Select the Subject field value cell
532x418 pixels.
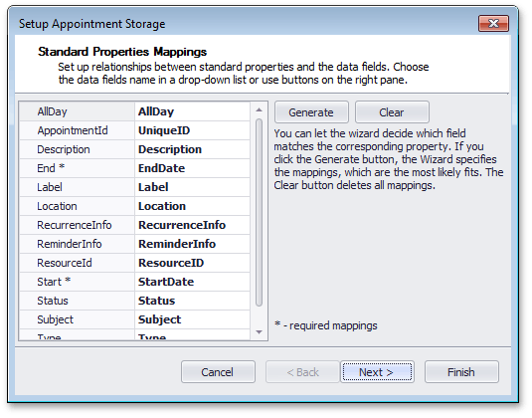point(192,319)
